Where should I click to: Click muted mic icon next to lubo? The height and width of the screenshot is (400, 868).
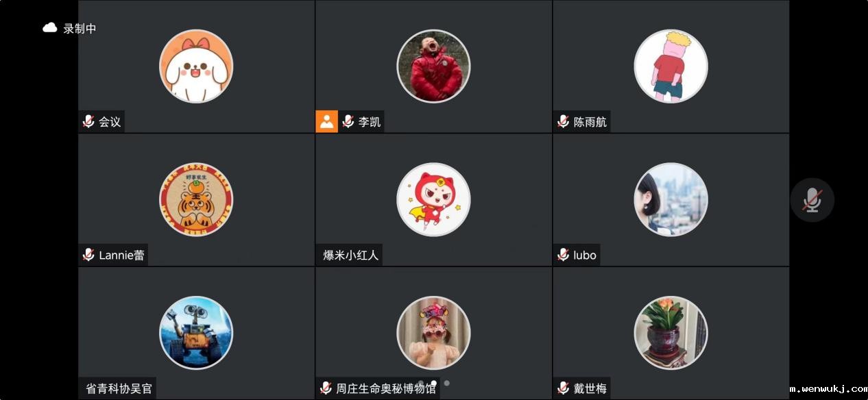point(563,255)
